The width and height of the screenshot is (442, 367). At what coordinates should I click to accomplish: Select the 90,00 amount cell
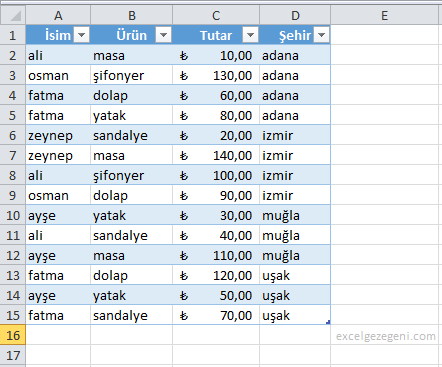(x=216, y=195)
